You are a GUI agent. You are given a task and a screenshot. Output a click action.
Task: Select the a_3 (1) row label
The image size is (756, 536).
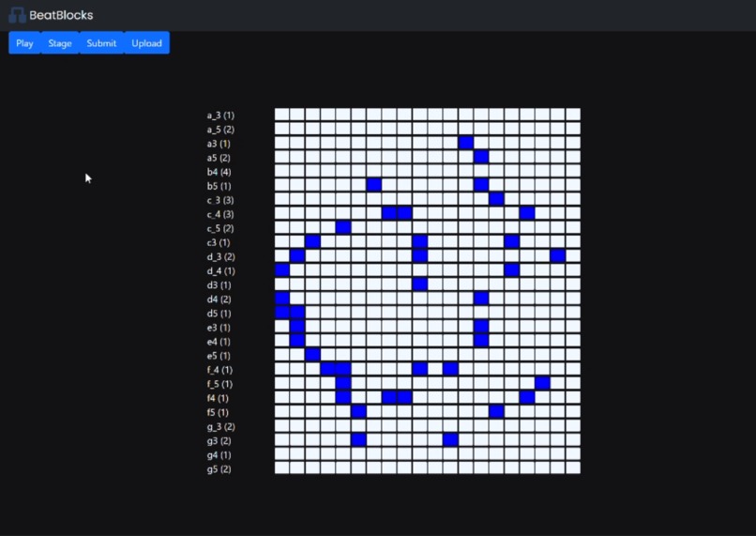[x=220, y=115]
